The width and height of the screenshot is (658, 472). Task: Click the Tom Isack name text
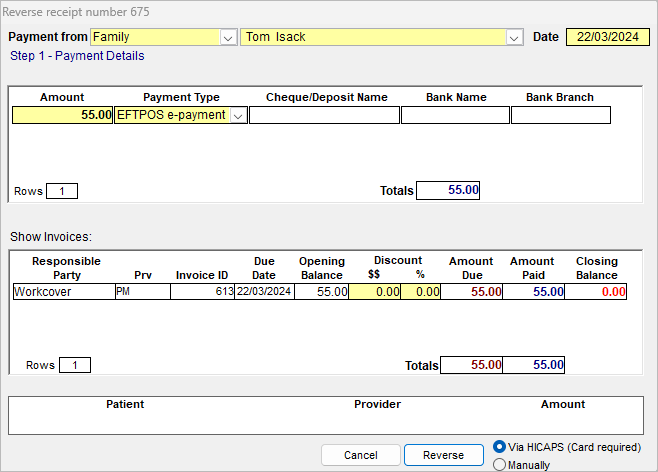[x=276, y=37]
